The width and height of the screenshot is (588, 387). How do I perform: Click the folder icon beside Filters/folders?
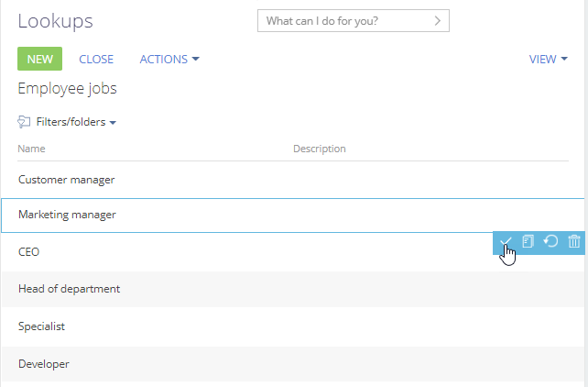coord(24,122)
